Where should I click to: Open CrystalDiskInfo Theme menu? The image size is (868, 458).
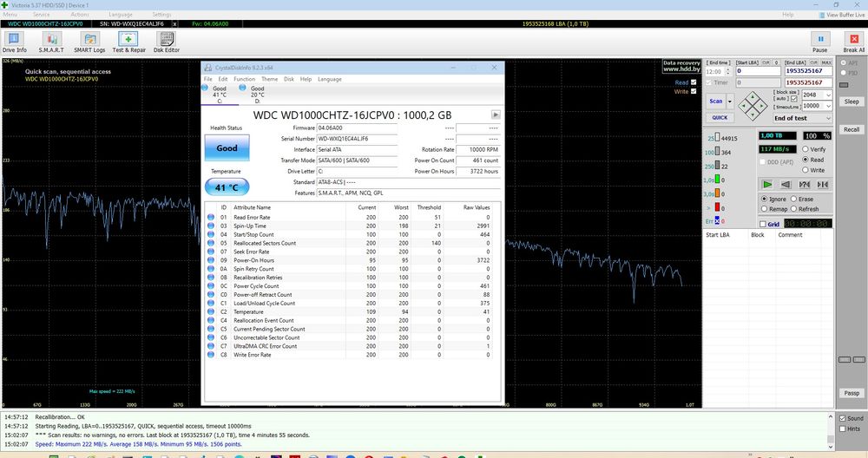(x=270, y=79)
